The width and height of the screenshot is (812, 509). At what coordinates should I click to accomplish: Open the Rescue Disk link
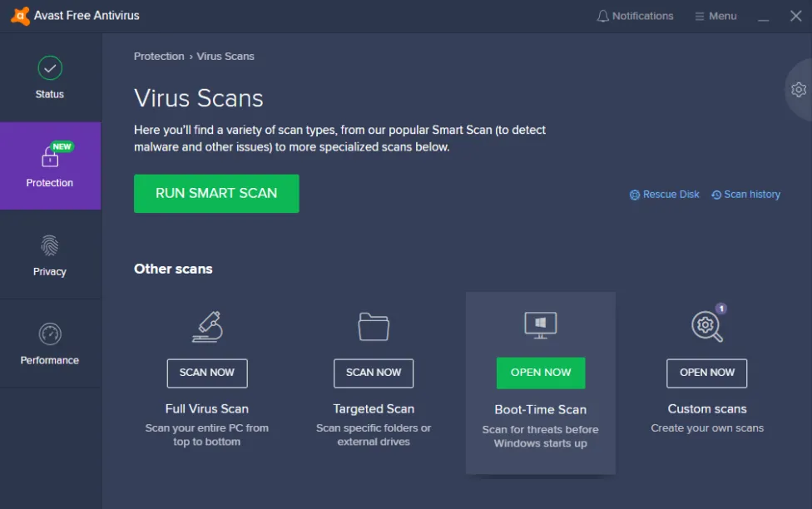665,195
